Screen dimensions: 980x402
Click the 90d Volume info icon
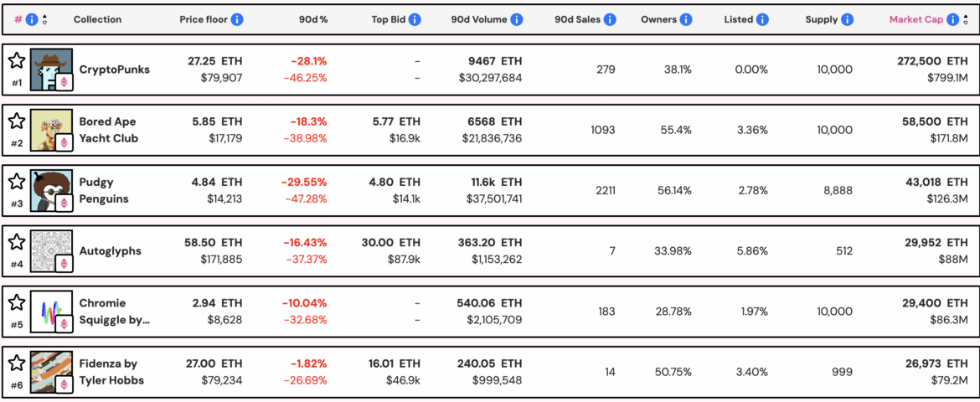coord(517,19)
